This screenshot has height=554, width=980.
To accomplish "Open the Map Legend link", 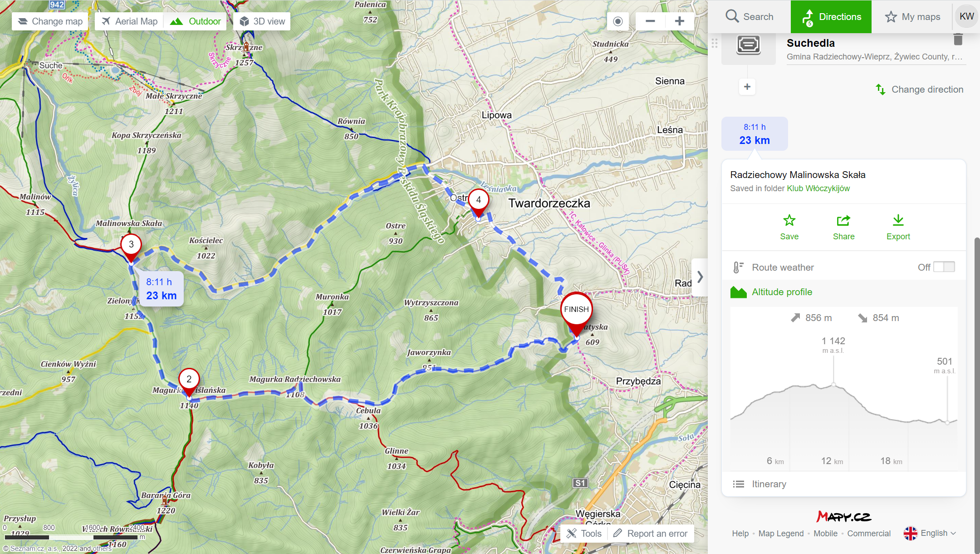I will click(781, 534).
